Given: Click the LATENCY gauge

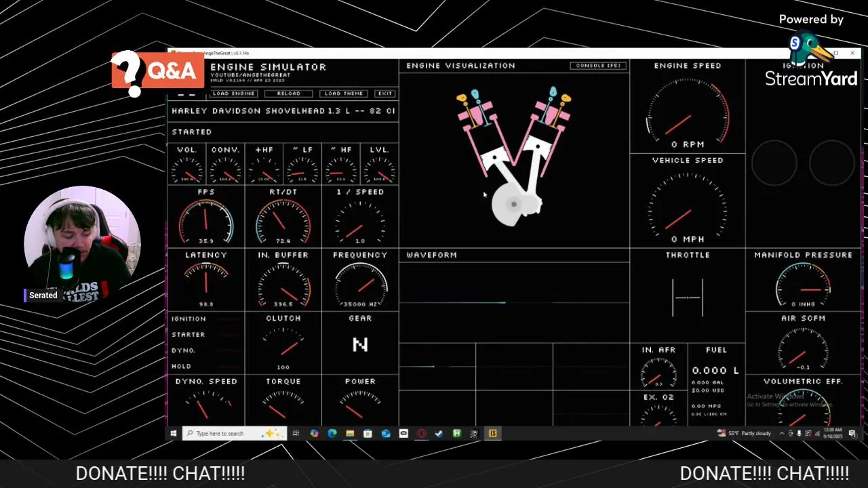Looking at the screenshot, I should (206, 285).
